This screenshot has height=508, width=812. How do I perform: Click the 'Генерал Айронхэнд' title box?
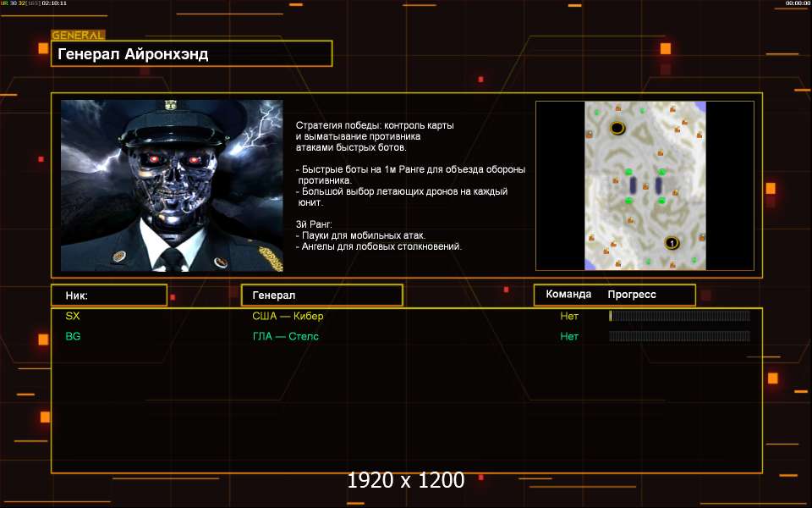coord(192,54)
